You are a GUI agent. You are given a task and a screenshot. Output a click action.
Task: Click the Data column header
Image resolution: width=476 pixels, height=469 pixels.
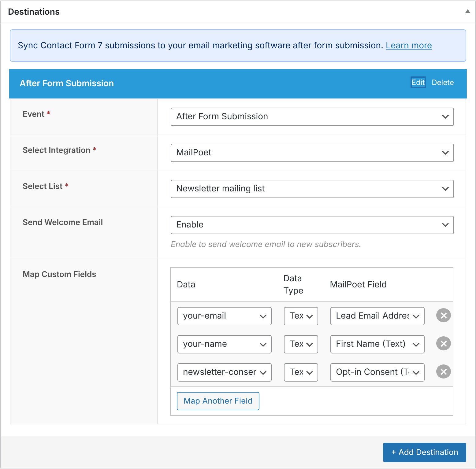click(x=186, y=284)
